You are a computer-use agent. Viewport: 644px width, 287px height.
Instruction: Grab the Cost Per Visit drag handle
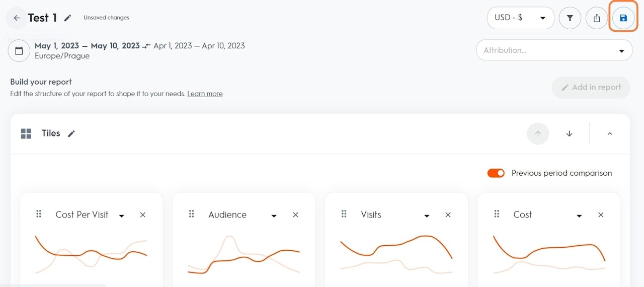[39, 214]
